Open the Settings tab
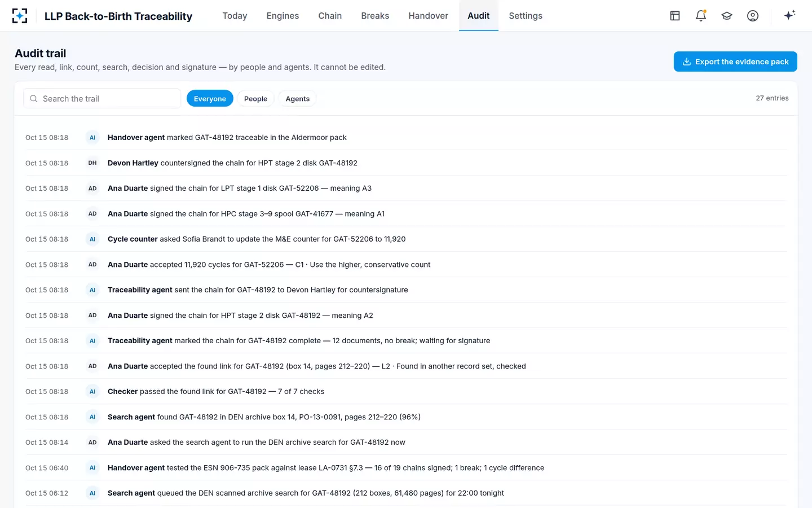Viewport: 812px width, 508px height. [x=526, y=16]
